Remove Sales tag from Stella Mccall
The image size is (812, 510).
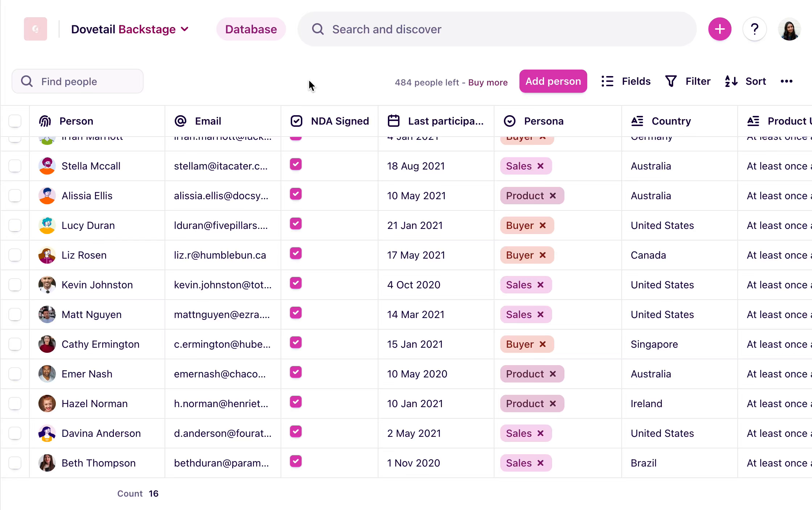tap(540, 166)
